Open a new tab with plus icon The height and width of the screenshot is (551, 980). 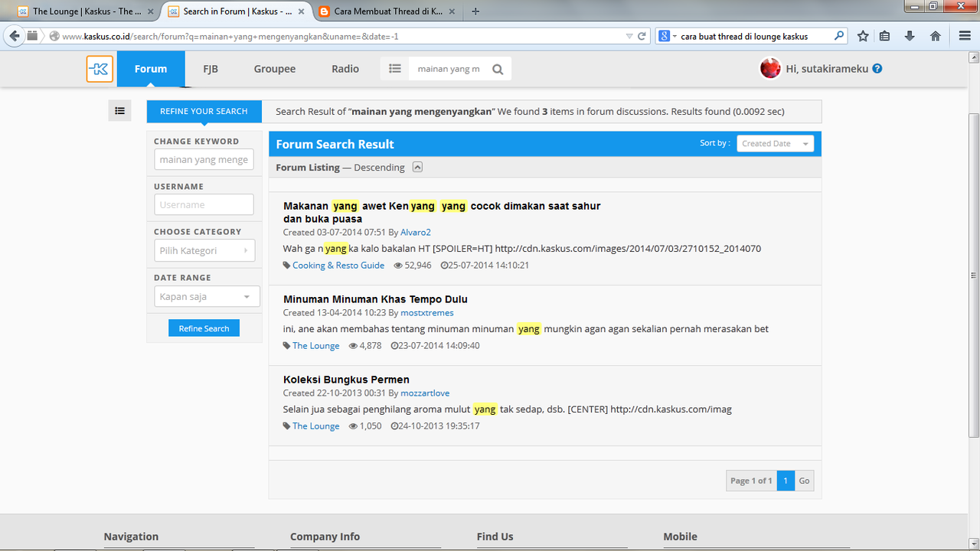pos(475,11)
